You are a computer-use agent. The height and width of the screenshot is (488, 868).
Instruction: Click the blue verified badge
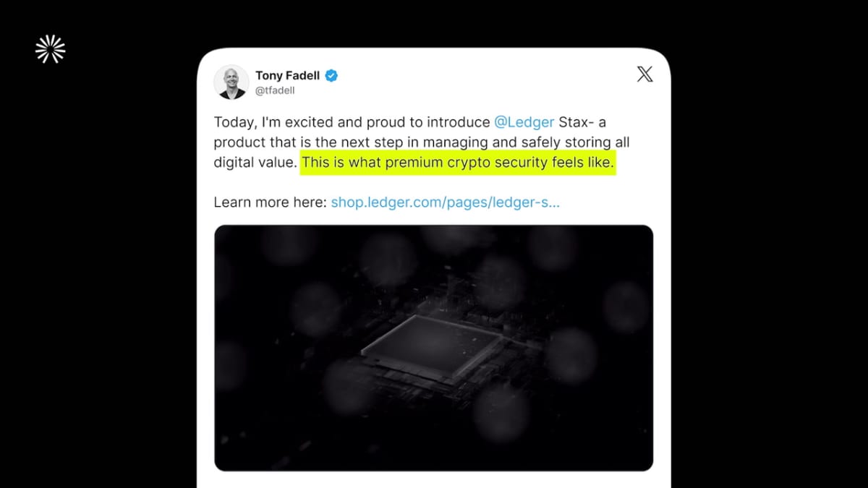click(331, 75)
